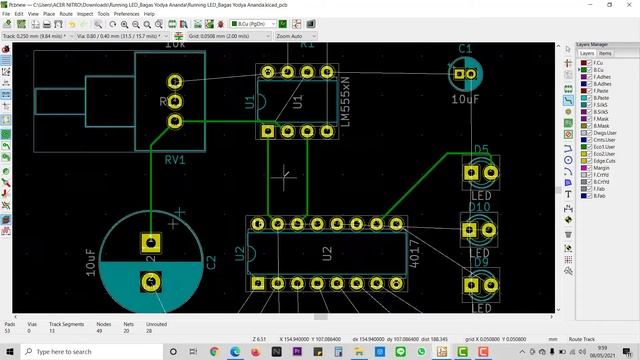Viewport: 640px width, 360px height.
Task: Click the Margin magenta color swatch
Action: point(584,168)
